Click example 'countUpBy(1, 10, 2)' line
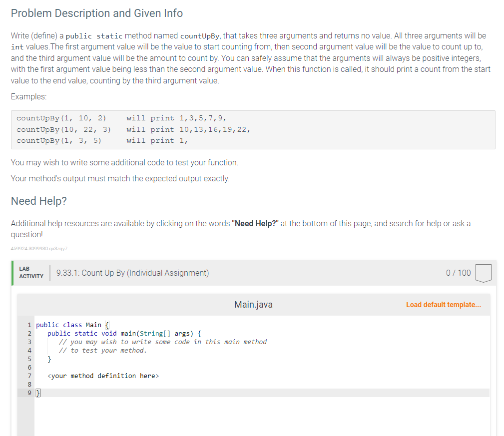The image size is (504, 436). tap(121, 118)
